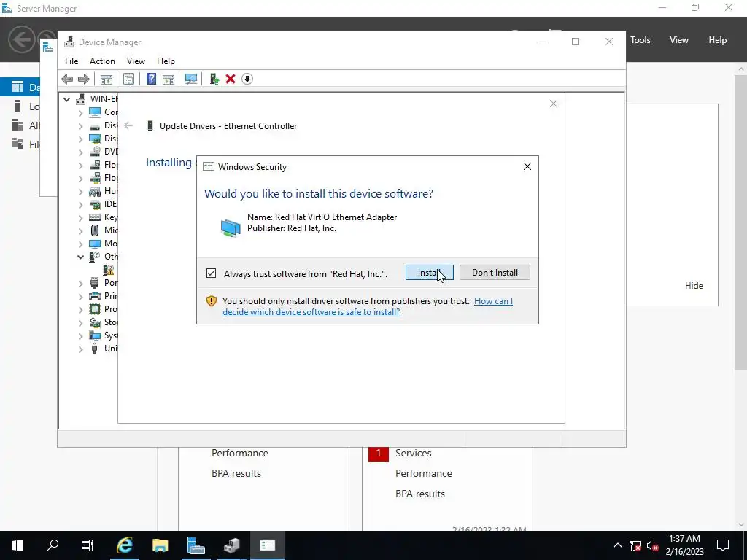Click taskbar Search magnifier icon
This screenshot has height=560, width=747.
point(53,545)
